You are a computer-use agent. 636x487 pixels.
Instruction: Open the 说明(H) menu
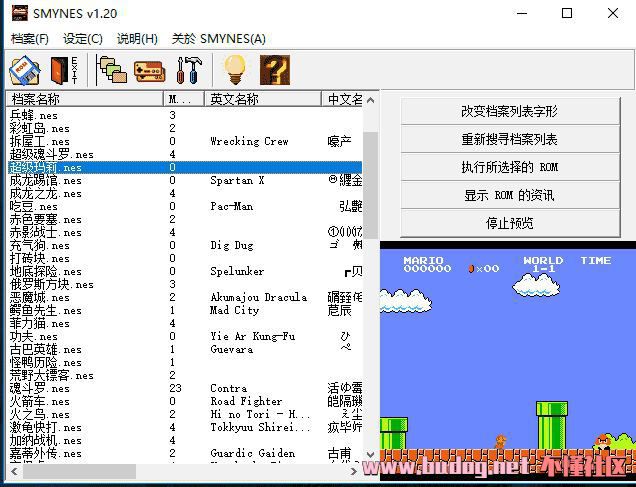point(137,39)
